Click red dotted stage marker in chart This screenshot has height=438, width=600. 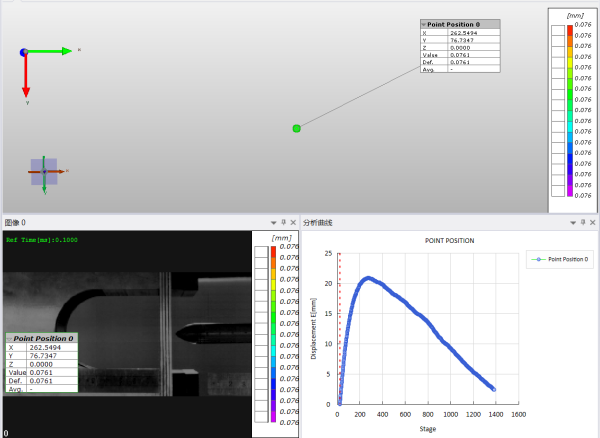(339, 328)
